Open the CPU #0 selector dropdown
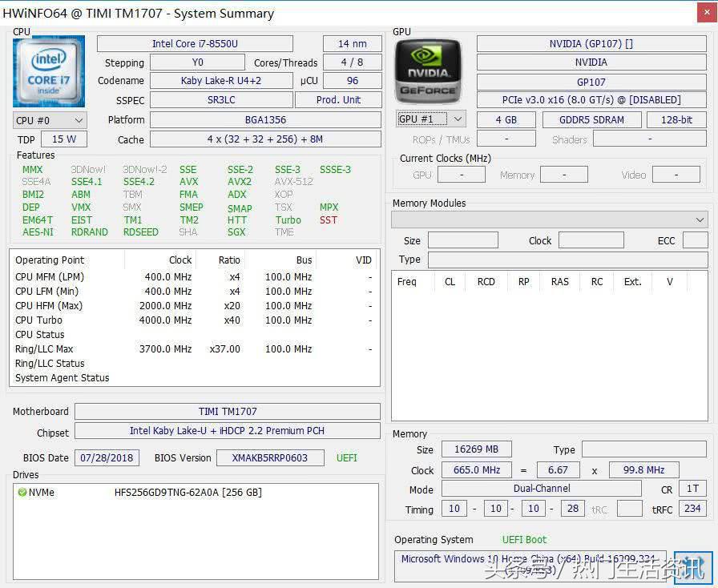Viewport: 718px width, 588px height. pos(50,120)
